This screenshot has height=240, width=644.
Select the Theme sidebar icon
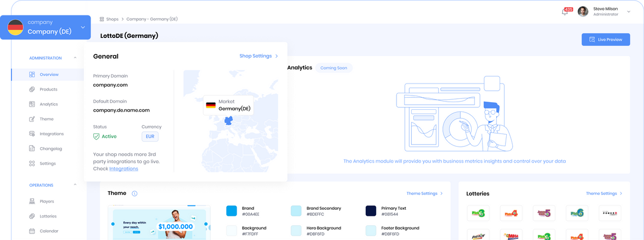(x=32, y=119)
